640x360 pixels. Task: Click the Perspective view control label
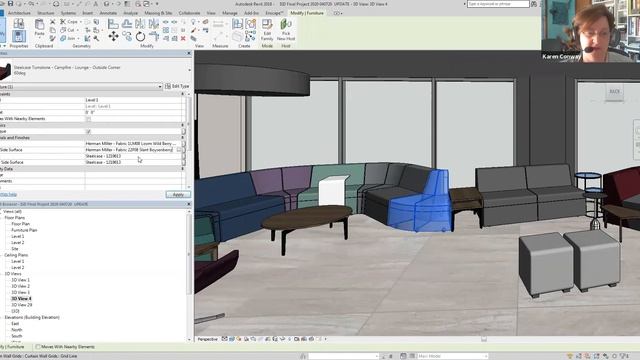[208, 339]
